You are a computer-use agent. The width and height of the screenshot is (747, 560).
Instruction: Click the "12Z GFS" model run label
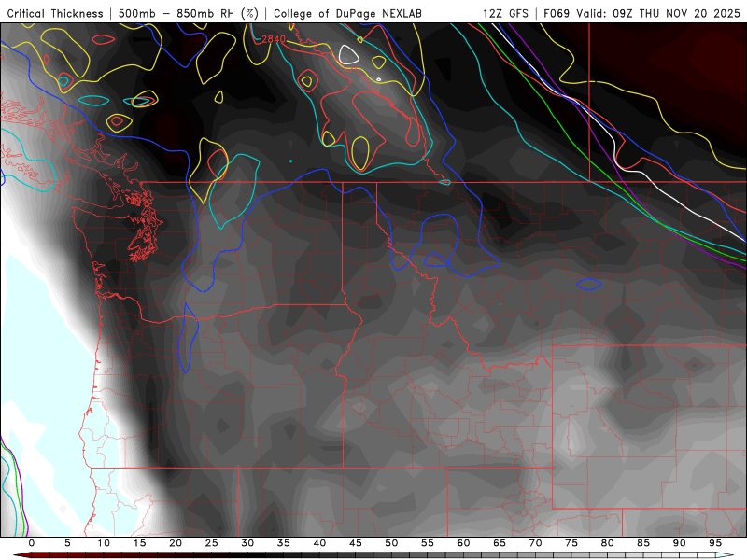pyautogui.click(x=505, y=13)
